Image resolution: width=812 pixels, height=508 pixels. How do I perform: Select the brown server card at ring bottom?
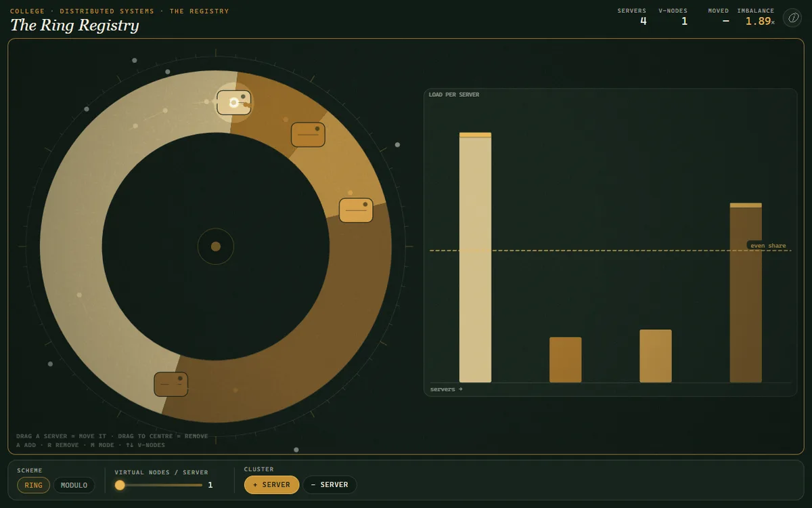pos(171,384)
